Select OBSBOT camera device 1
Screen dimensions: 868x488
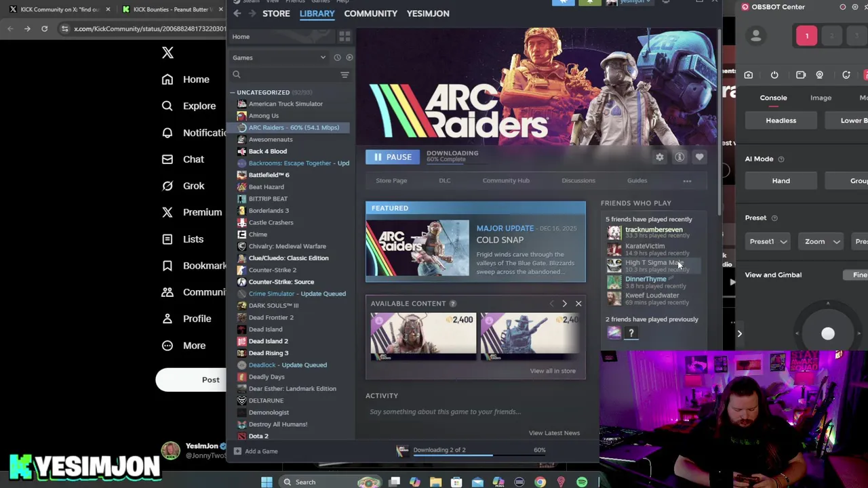pos(806,36)
